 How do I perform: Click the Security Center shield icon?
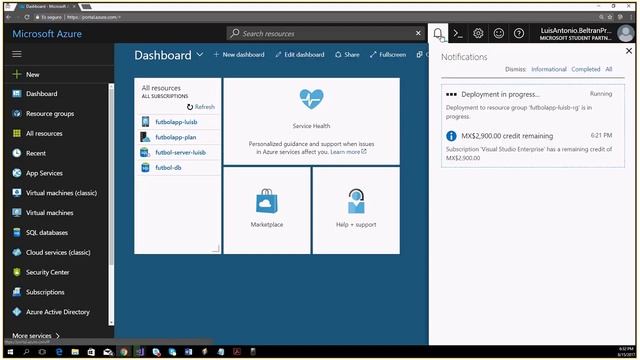tap(17, 272)
